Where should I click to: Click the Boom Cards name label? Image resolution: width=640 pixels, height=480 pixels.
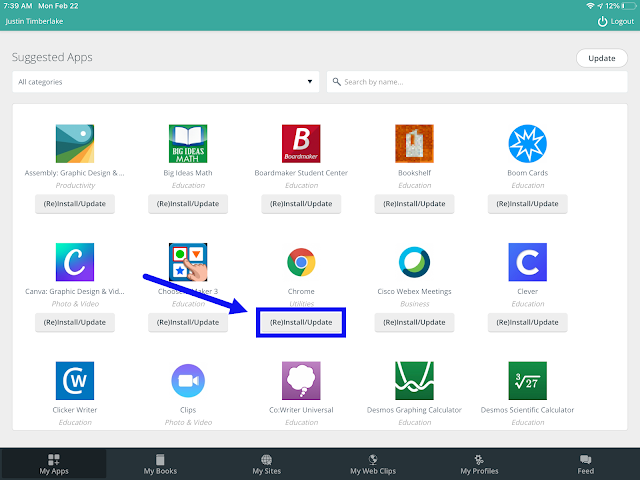(x=527, y=173)
